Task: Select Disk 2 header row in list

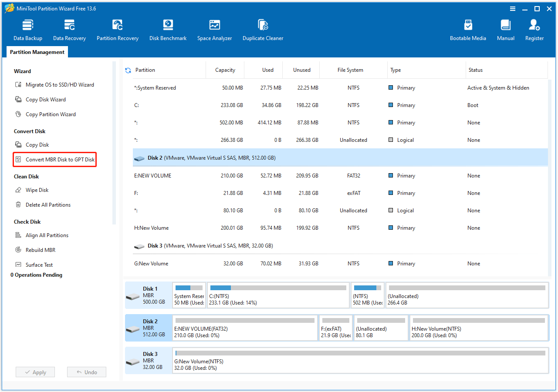Action: (340, 158)
